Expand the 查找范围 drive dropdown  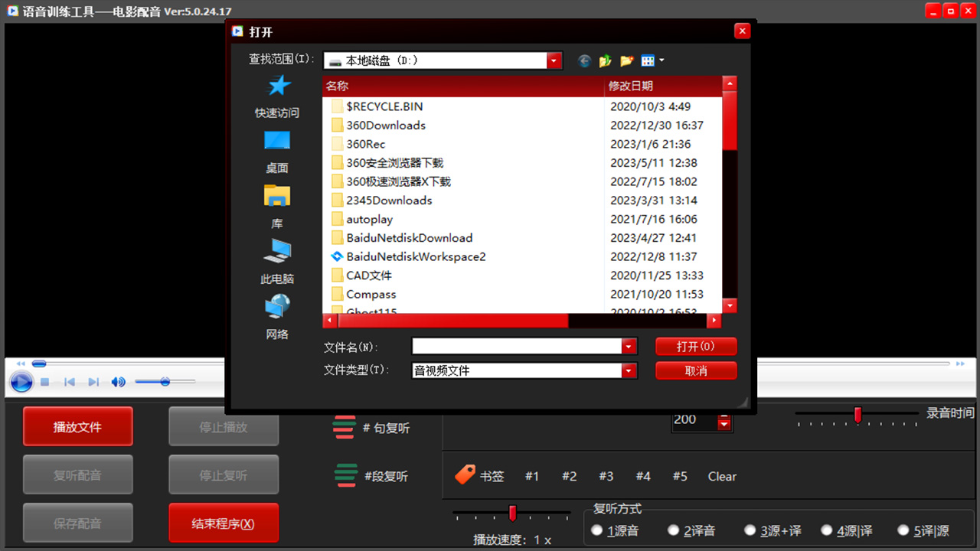(554, 61)
